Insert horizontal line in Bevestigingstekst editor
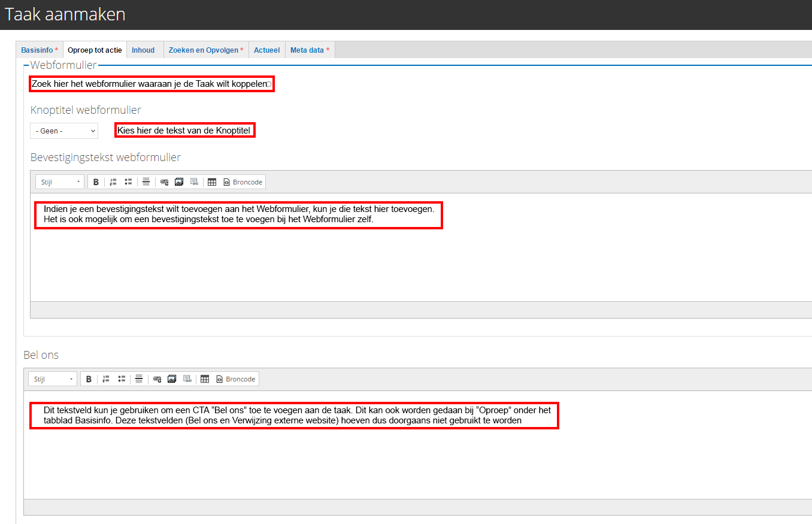This screenshot has width=812, height=524. pos(146,182)
